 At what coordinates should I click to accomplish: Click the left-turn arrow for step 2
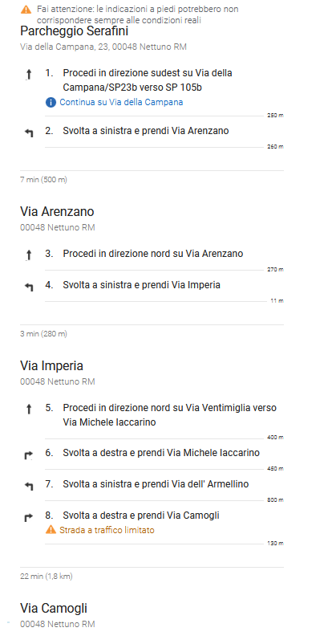(x=29, y=132)
